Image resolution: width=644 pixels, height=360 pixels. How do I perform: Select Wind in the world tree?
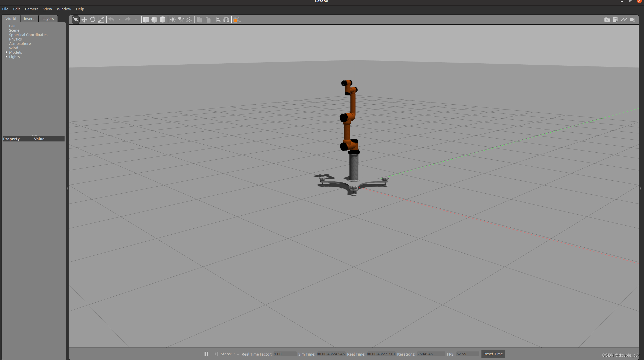13,48
